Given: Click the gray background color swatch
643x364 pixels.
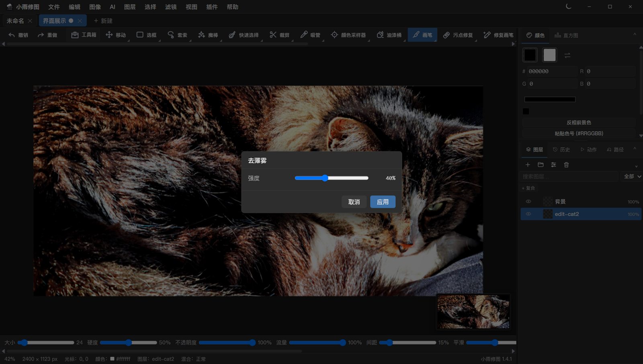Looking at the screenshot, I should coord(549,55).
